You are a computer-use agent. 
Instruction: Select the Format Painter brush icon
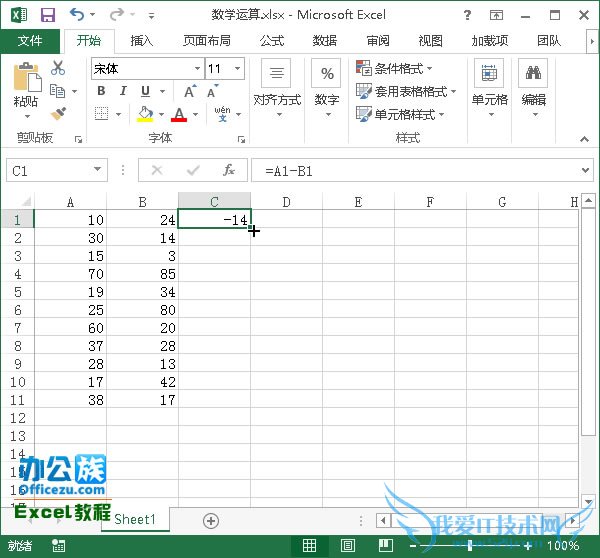tap(58, 114)
